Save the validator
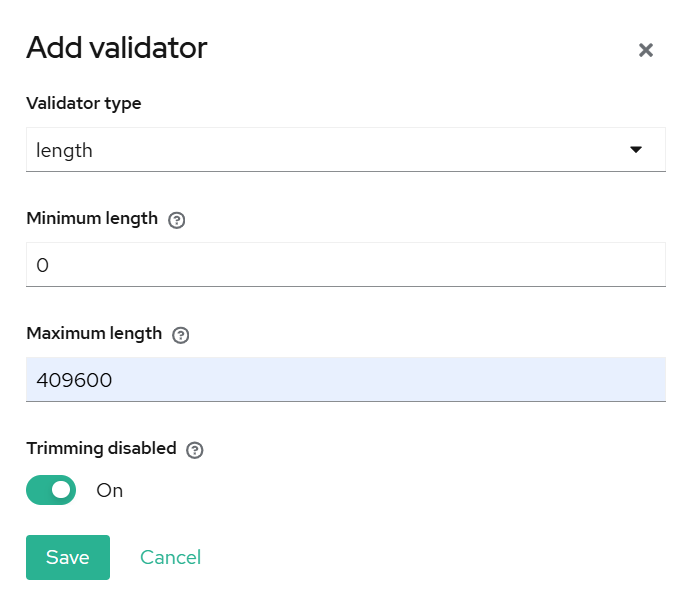691x607 pixels. (68, 557)
